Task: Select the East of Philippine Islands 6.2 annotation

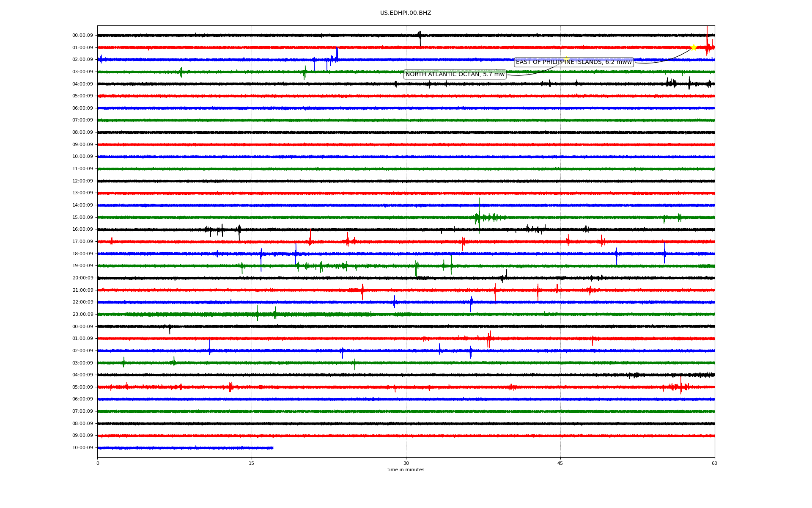Action: pos(574,62)
